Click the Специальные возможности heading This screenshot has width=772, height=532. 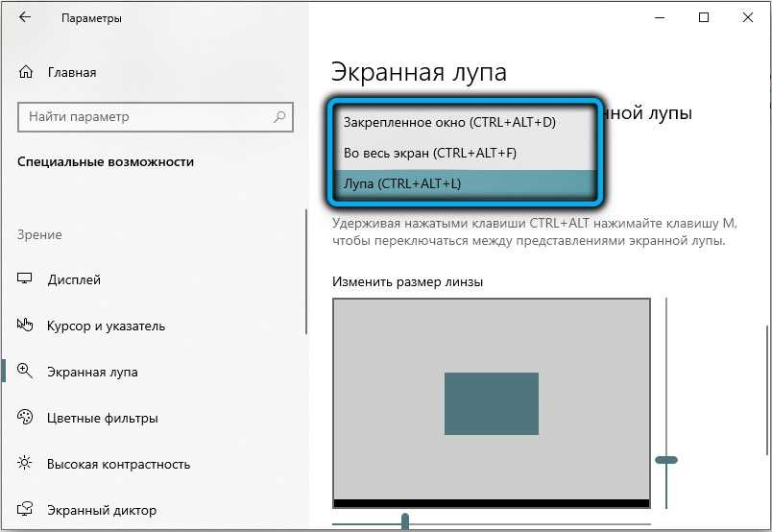click(106, 161)
